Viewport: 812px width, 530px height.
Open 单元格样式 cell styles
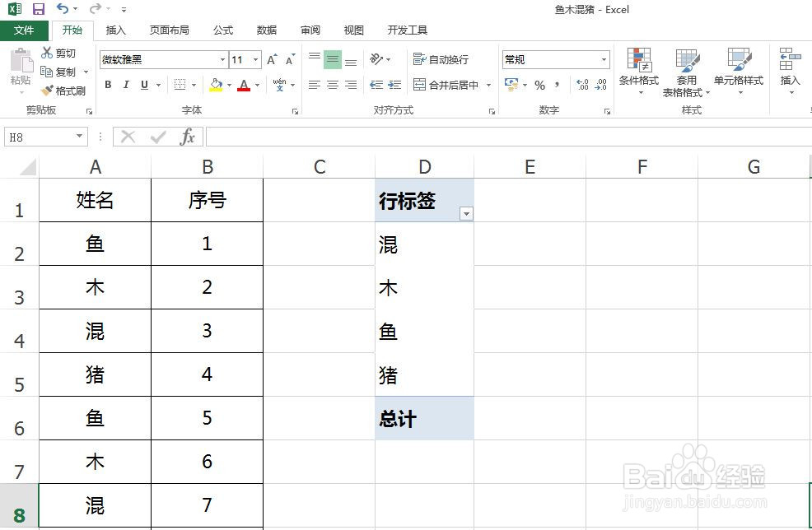[x=739, y=72]
